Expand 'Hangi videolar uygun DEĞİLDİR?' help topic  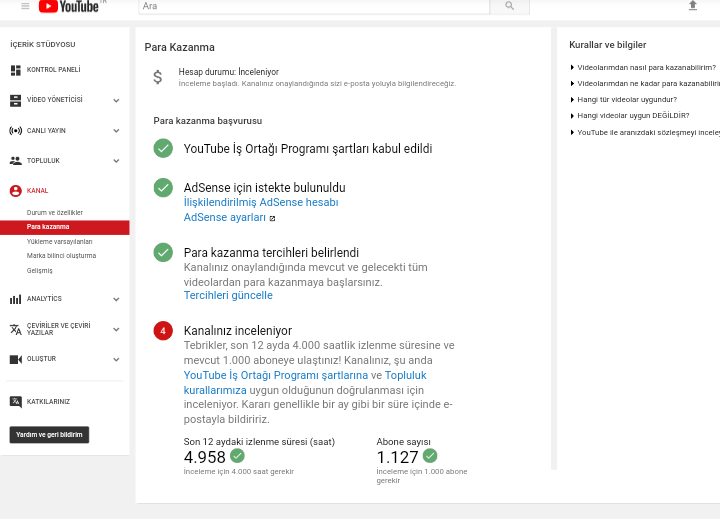tap(630, 116)
